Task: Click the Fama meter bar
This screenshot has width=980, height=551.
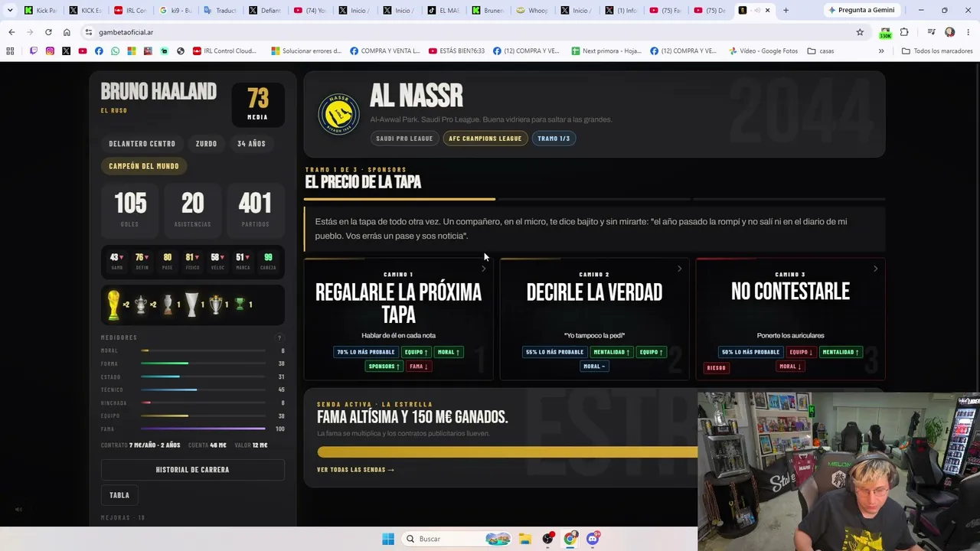Action: coord(204,429)
